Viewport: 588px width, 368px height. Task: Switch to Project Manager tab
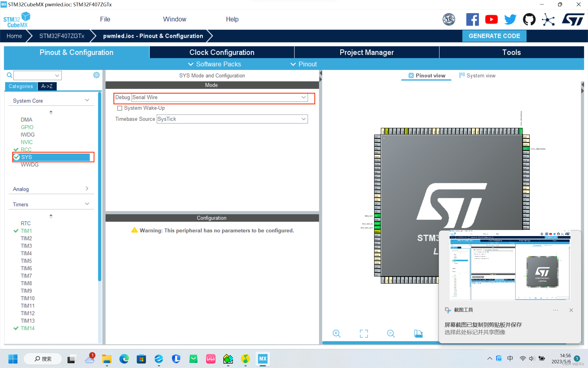367,52
